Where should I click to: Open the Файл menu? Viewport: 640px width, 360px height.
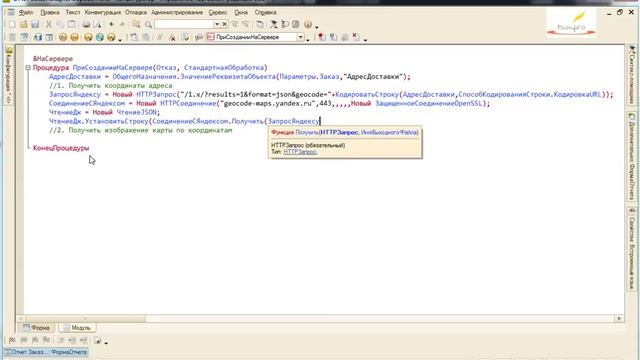26,12
